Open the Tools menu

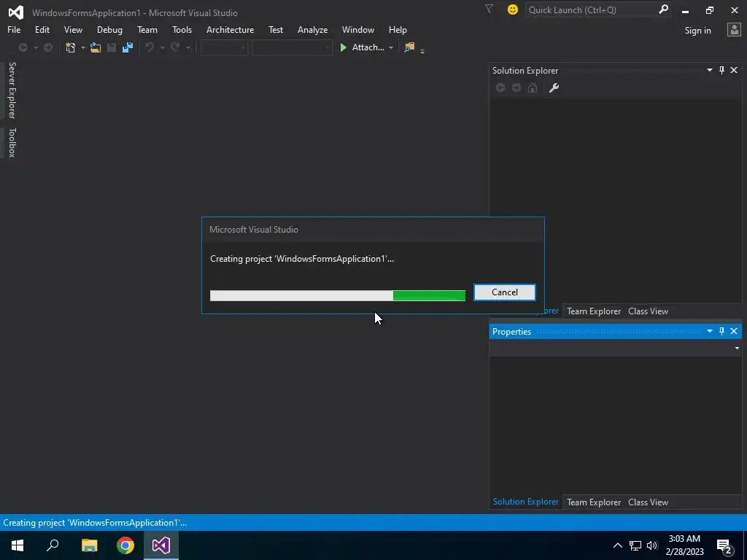point(182,29)
